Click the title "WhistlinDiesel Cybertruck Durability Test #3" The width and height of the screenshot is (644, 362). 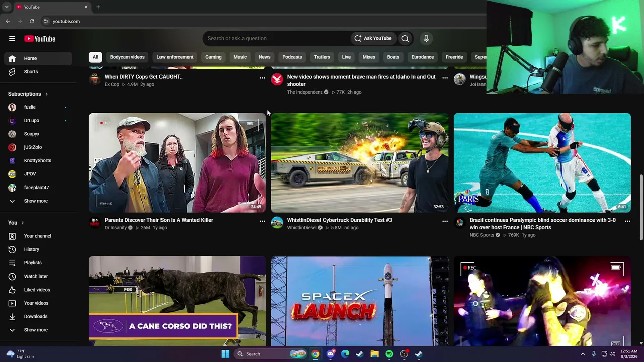[x=340, y=220]
